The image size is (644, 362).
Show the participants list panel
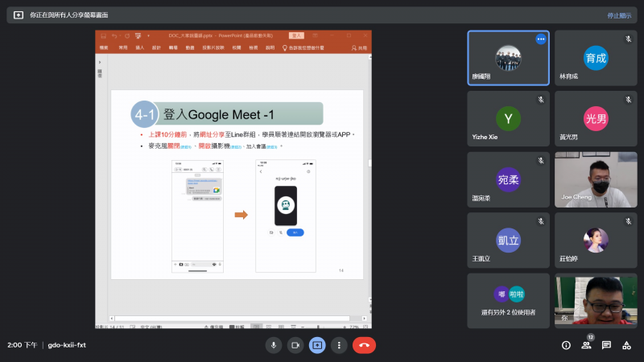click(586, 345)
